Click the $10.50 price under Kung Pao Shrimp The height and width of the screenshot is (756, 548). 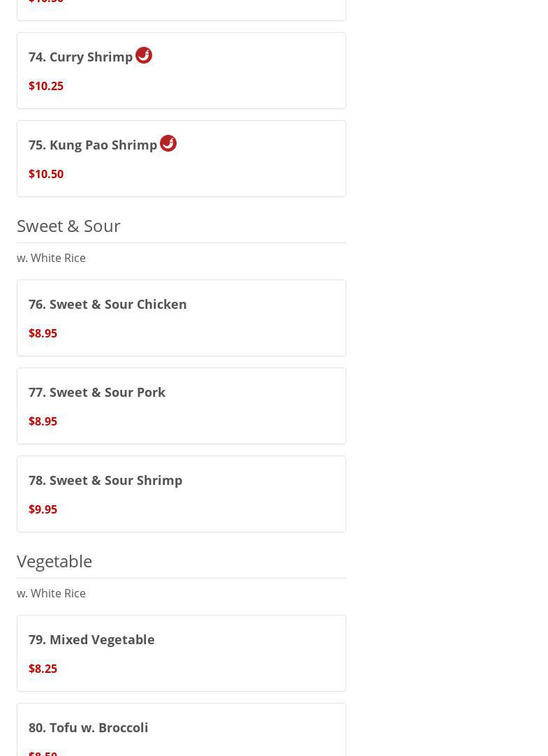click(x=46, y=174)
